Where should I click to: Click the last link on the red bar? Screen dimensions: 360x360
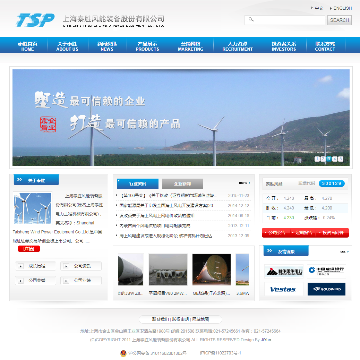point(332,233)
